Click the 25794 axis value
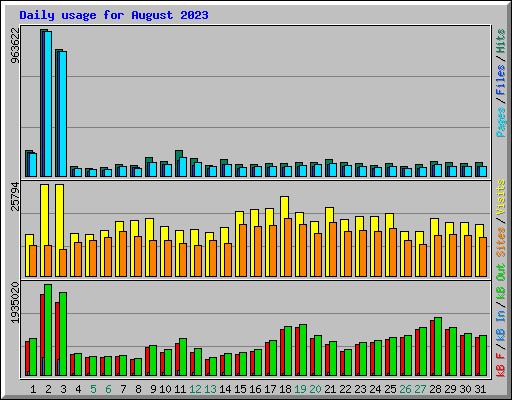The width and height of the screenshot is (512, 400). (x=15, y=196)
